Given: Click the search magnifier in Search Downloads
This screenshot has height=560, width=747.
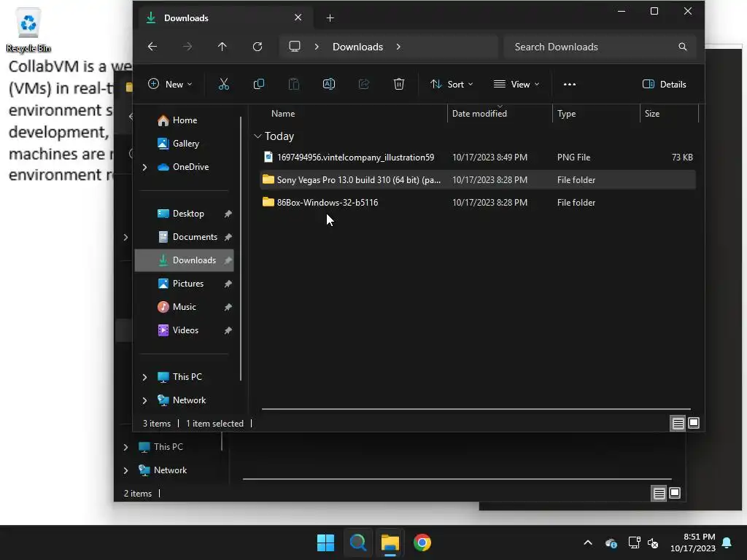Looking at the screenshot, I should 682,47.
